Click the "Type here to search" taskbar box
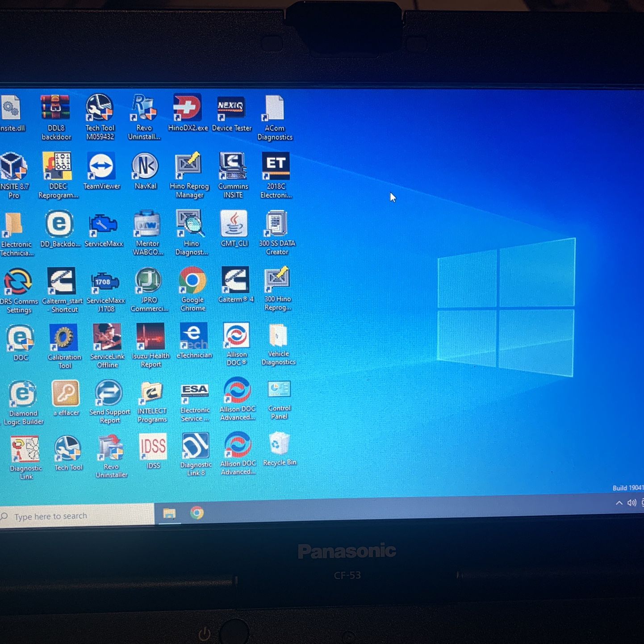This screenshot has width=644, height=644. (x=77, y=516)
